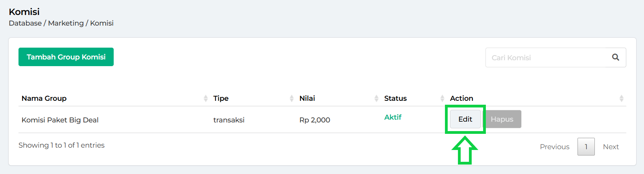Click the search magnifier icon

616,57
